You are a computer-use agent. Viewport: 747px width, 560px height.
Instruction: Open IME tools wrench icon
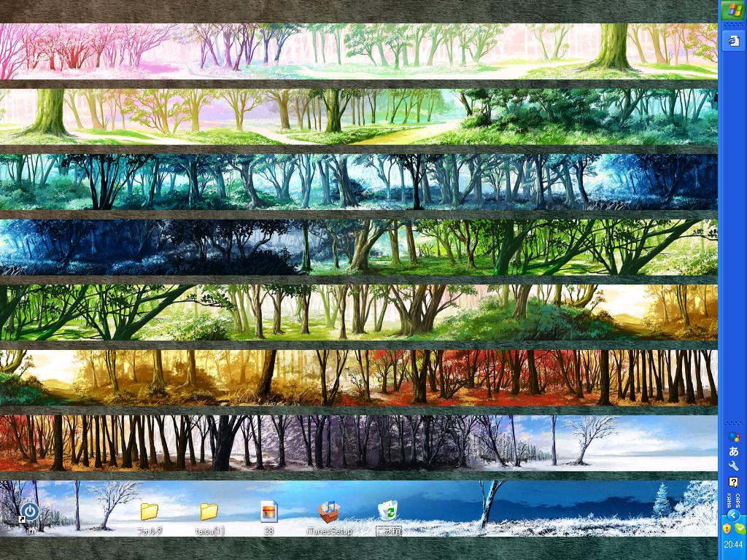[x=734, y=466]
